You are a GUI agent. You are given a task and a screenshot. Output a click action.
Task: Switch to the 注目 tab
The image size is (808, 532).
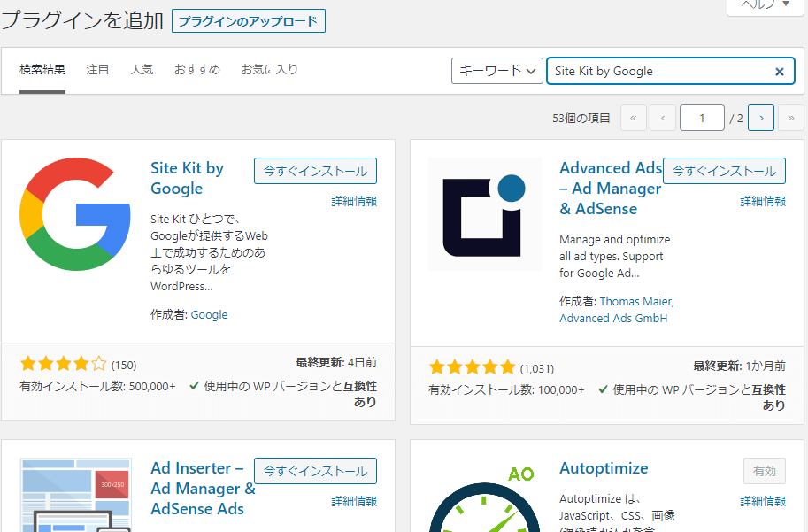click(x=97, y=69)
